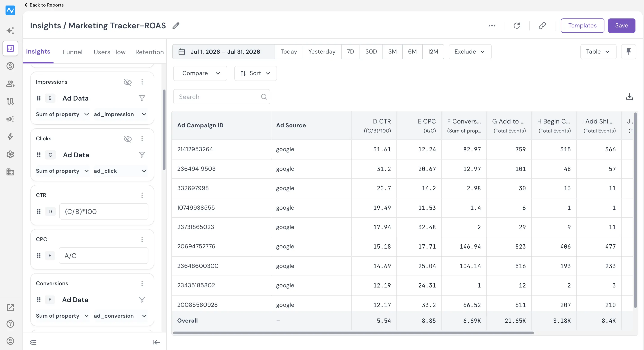This screenshot has width=644, height=350.
Task: Open Impressions card options menu
Action: (142, 82)
